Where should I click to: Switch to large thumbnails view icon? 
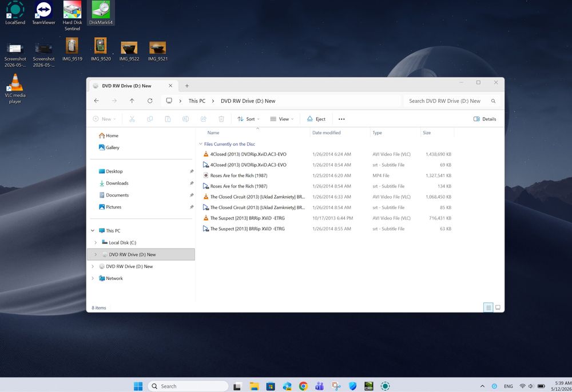tap(498, 307)
